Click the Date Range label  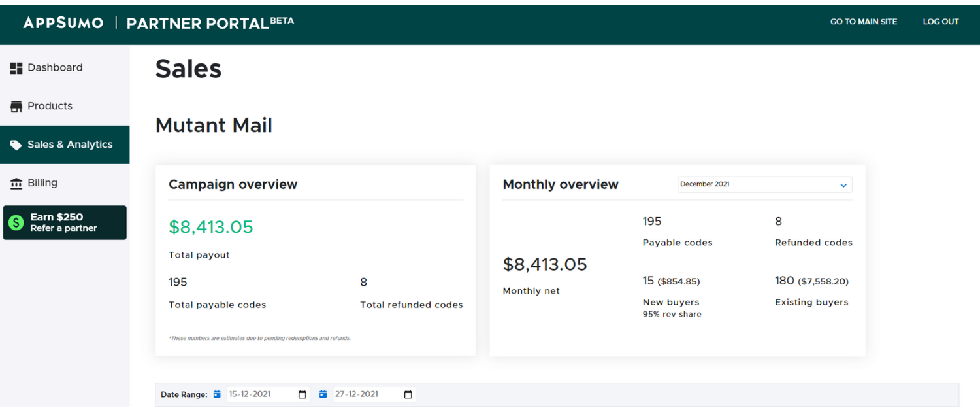[x=184, y=395]
